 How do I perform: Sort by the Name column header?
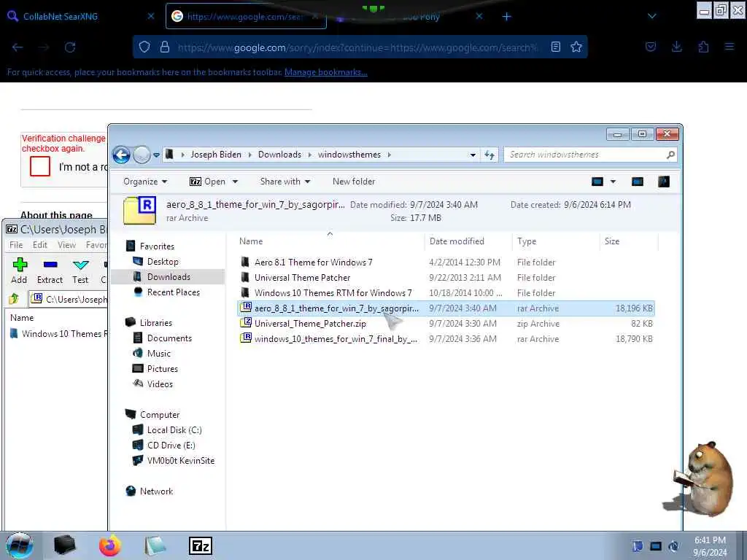(251, 241)
